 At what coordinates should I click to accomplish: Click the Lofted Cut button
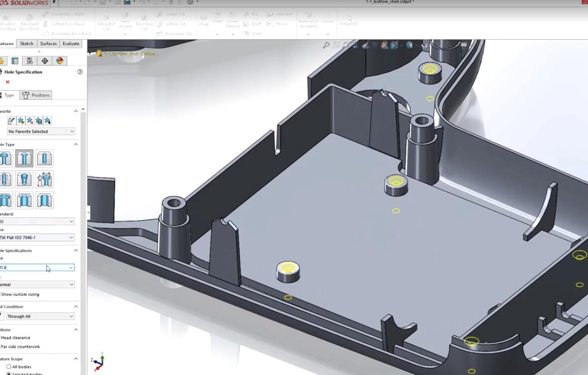[170, 24]
